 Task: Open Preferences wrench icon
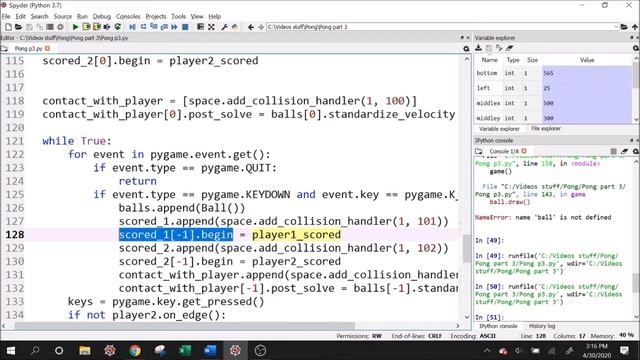point(224,27)
